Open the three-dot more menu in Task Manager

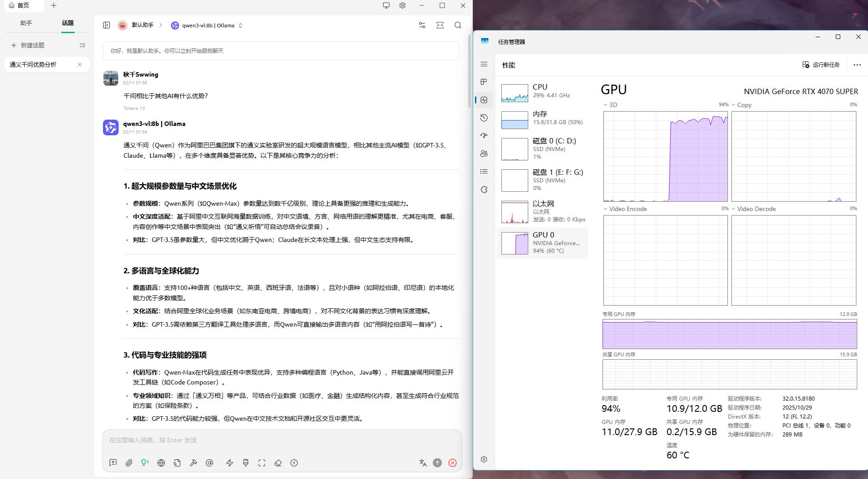857,65
